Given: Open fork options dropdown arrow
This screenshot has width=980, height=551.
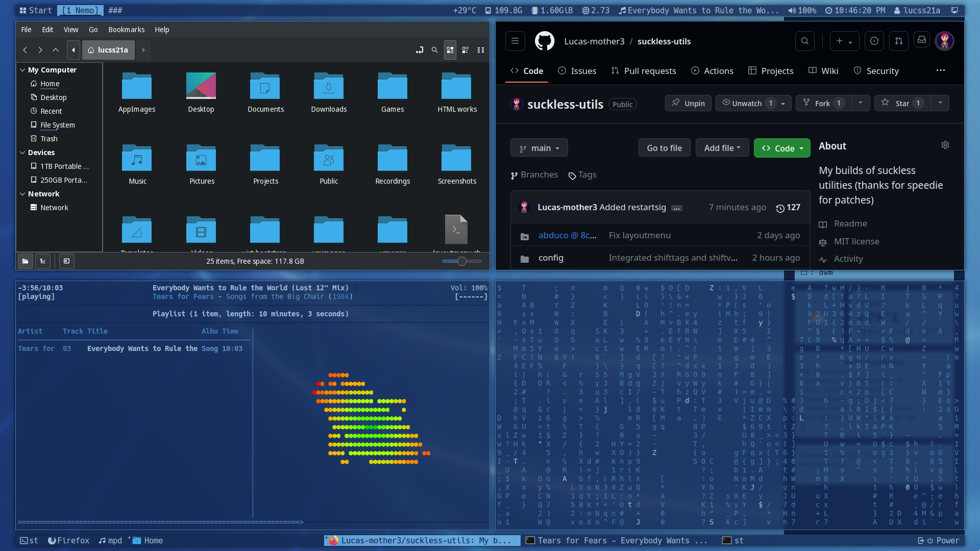Looking at the screenshot, I should point(861,103).
